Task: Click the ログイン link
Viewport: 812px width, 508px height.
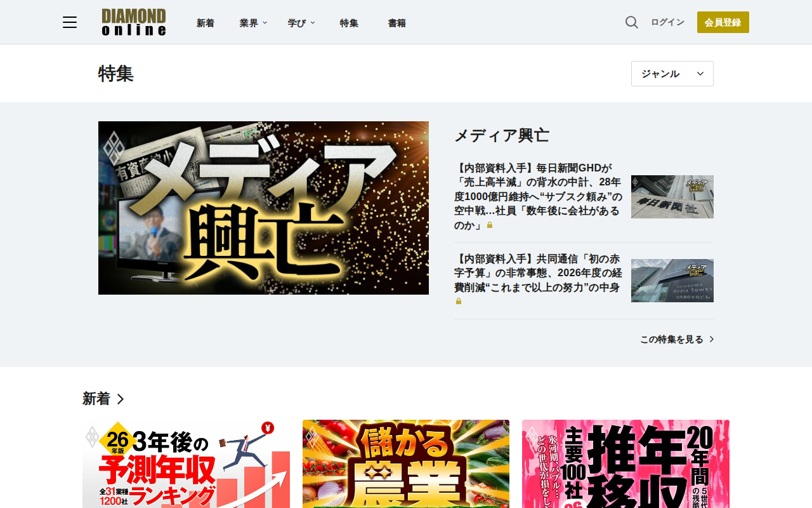Action: 667,22
